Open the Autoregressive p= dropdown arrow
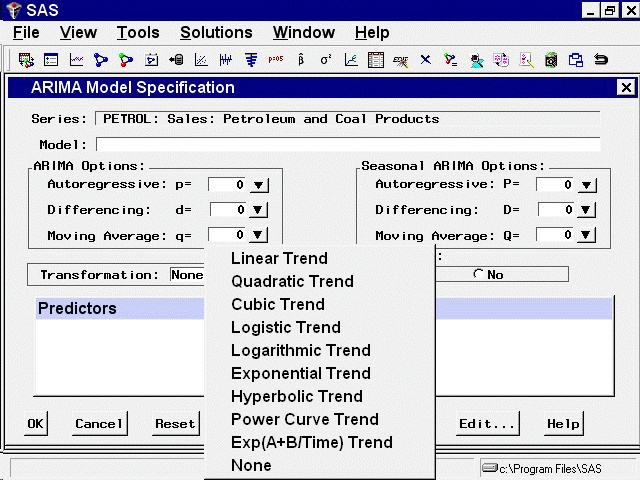 point(258,185)
